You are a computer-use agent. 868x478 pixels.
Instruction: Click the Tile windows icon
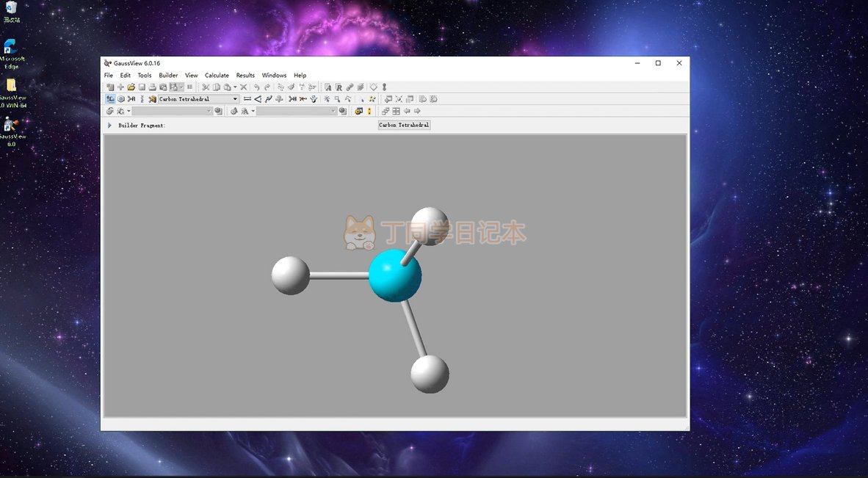[x=396, y=112]
